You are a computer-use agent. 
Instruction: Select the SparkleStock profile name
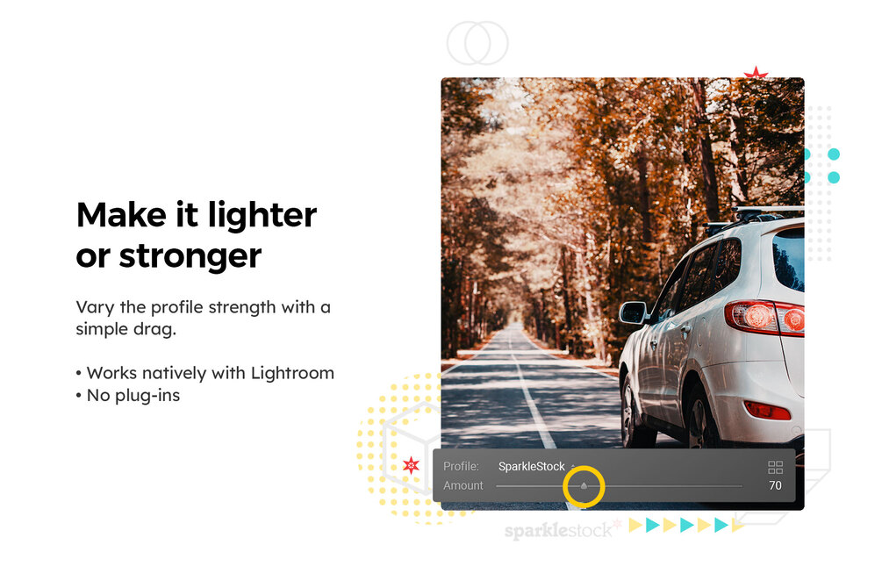532,467
